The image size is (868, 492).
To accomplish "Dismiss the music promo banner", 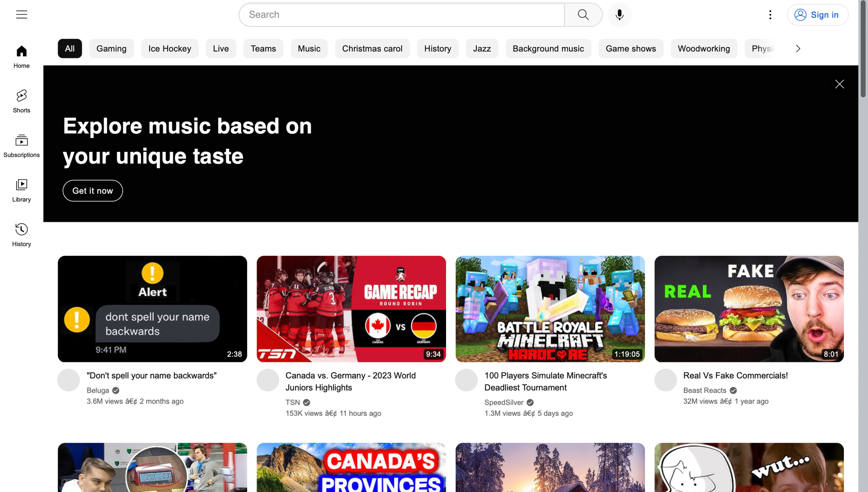I will click(839, 84).
